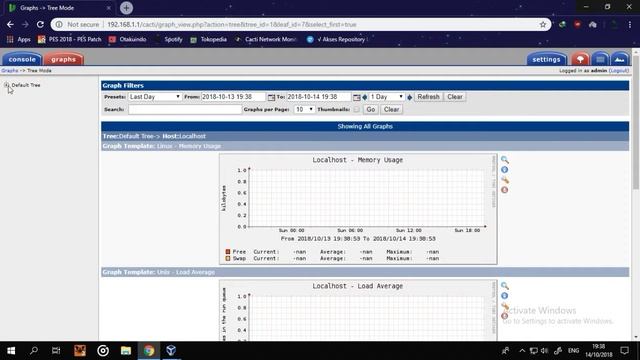Open the Presets dropdown showing Last Day

click(155, 97)
